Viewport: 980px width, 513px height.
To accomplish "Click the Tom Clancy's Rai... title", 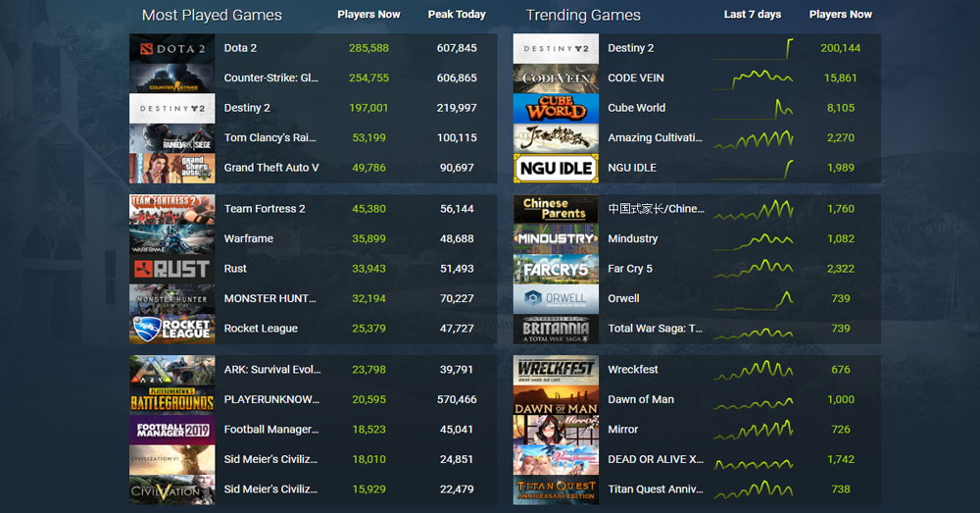I will (x=270, y=137).
